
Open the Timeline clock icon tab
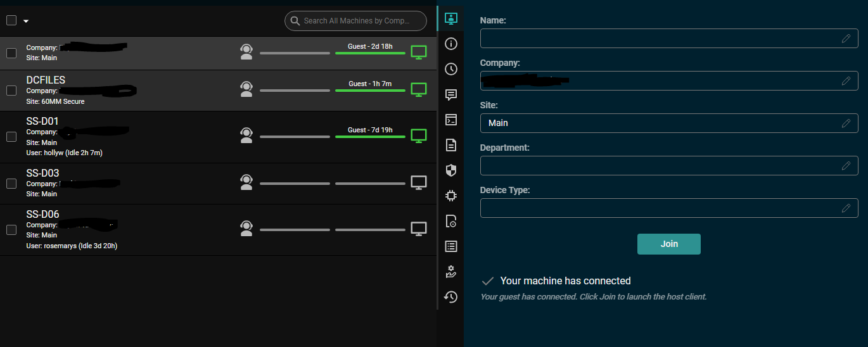click(x=450, y=69)
